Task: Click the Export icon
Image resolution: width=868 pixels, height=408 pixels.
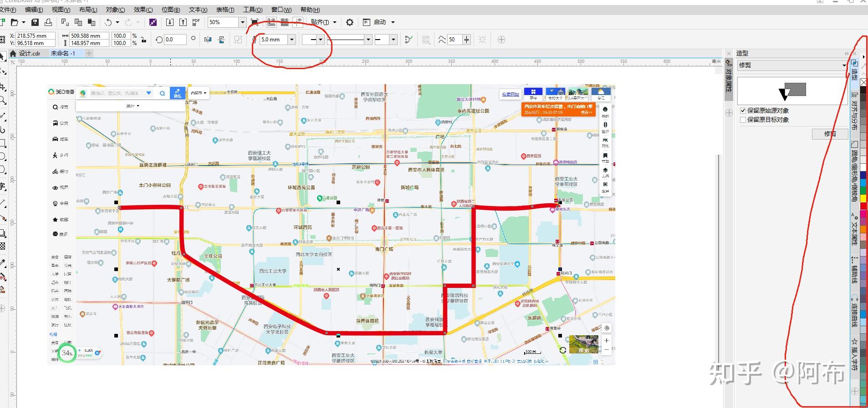Action: (x=183, y=22)
